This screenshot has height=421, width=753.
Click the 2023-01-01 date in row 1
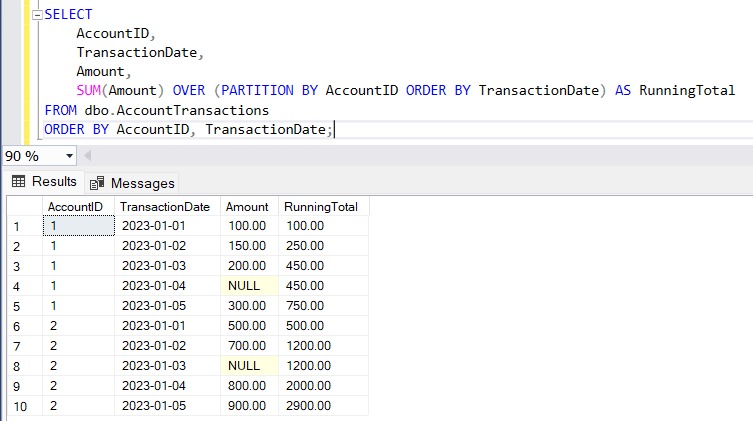[167, 226]
